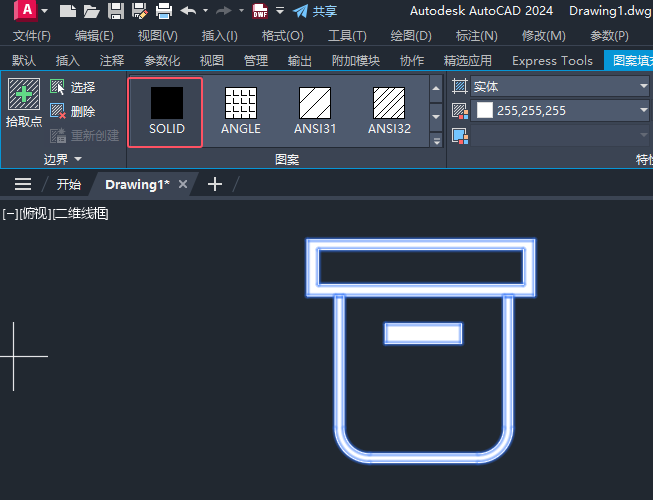
Task: Select the SOLID hatch pattern
Action: coord(166,112)
